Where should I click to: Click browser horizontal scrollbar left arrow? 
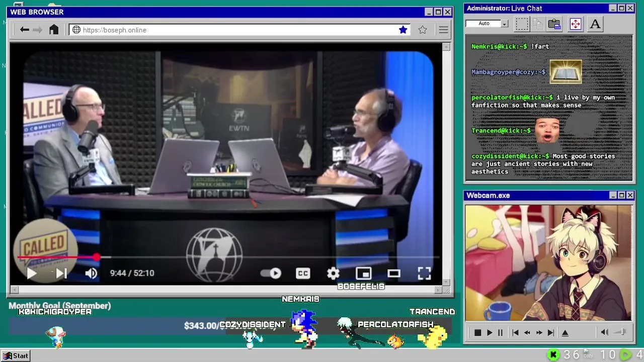tap(14, 290)
